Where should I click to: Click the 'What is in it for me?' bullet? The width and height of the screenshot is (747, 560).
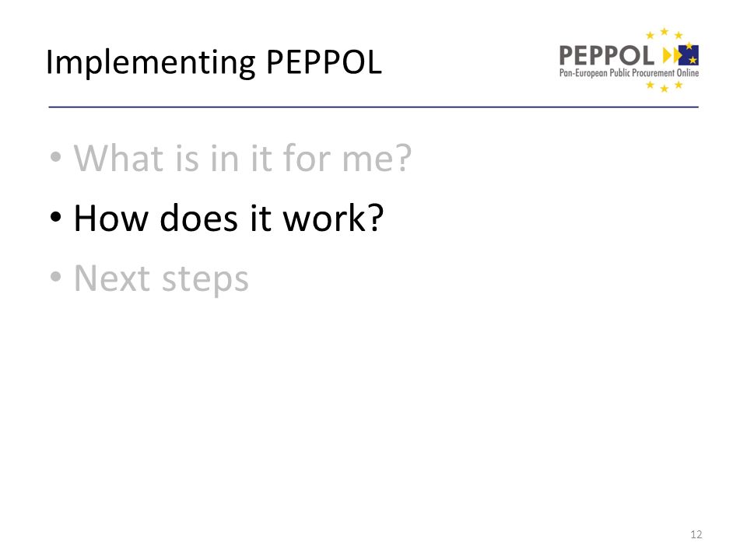click(243, 158)
